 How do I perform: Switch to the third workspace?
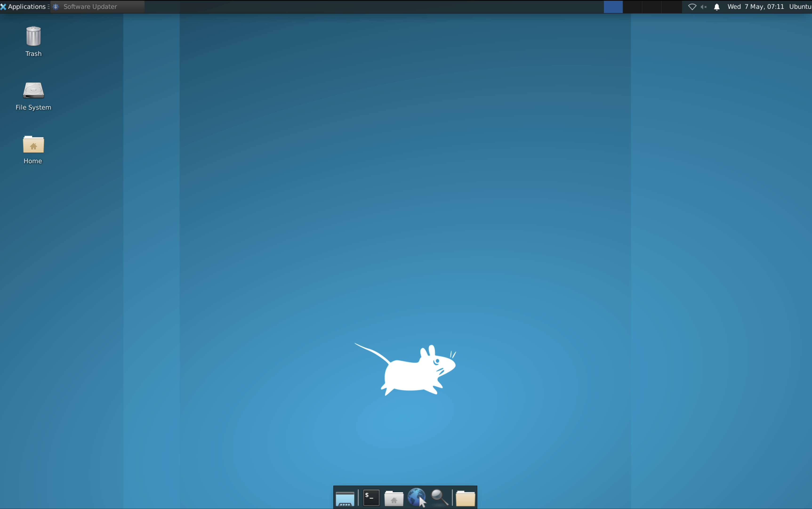(652, 7)
